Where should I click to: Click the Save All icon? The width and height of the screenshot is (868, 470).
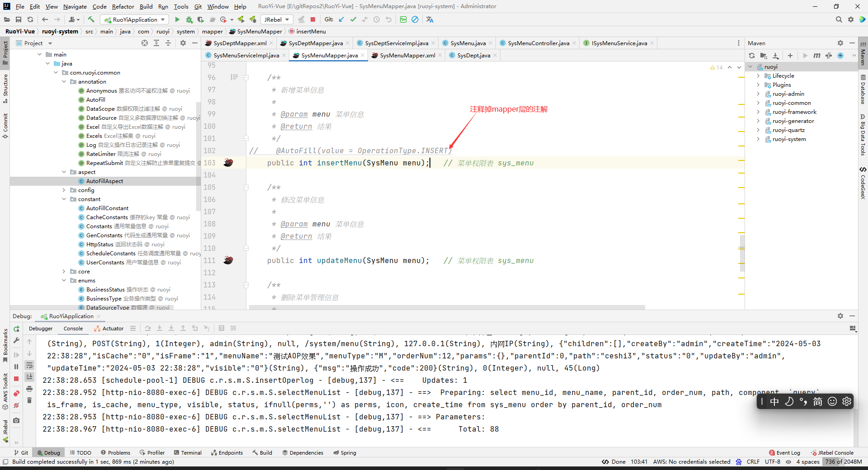coord(19,19)
